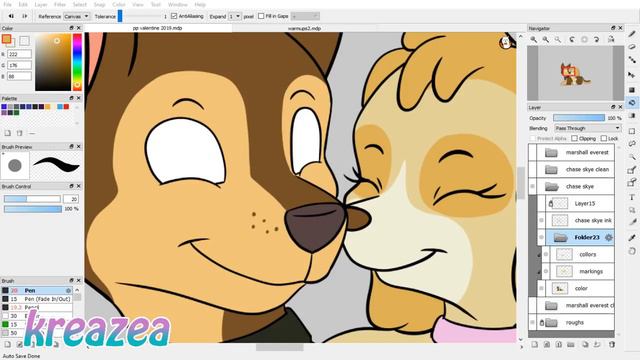Viewport: 640px width, 360px height.
Task: Select the Gradient tool in the right toolbar
Action: point(632,116)
